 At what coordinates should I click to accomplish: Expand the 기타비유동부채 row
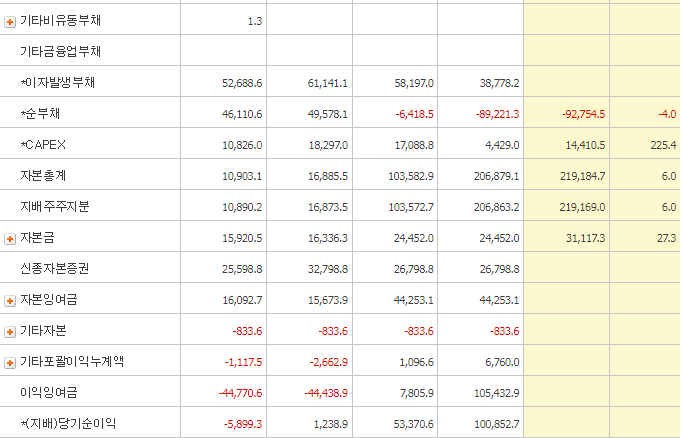[x=10, y=21]
